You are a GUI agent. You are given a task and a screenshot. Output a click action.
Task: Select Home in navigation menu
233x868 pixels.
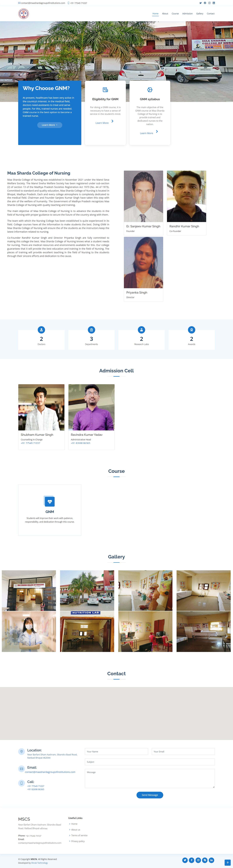point(156,14)
